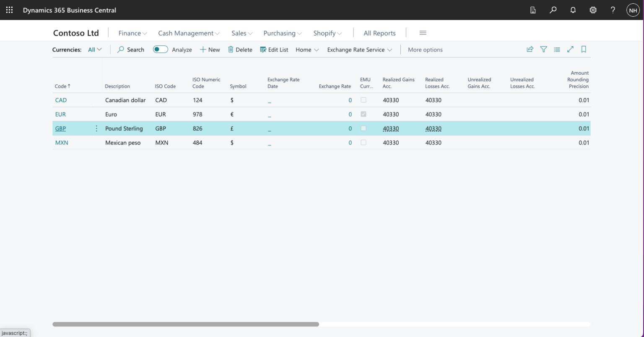
Task: Click the New currency button
Action: click(x=210, y=49)
